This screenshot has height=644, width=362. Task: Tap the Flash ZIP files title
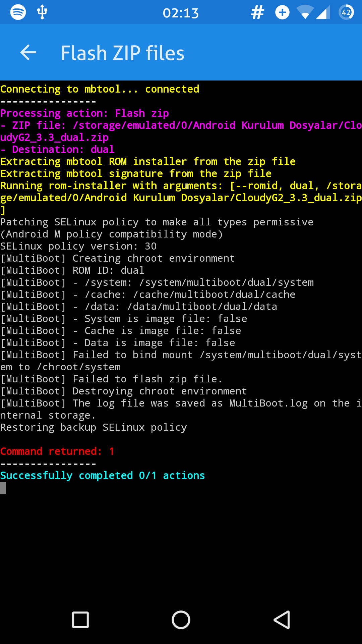(123, 53)
